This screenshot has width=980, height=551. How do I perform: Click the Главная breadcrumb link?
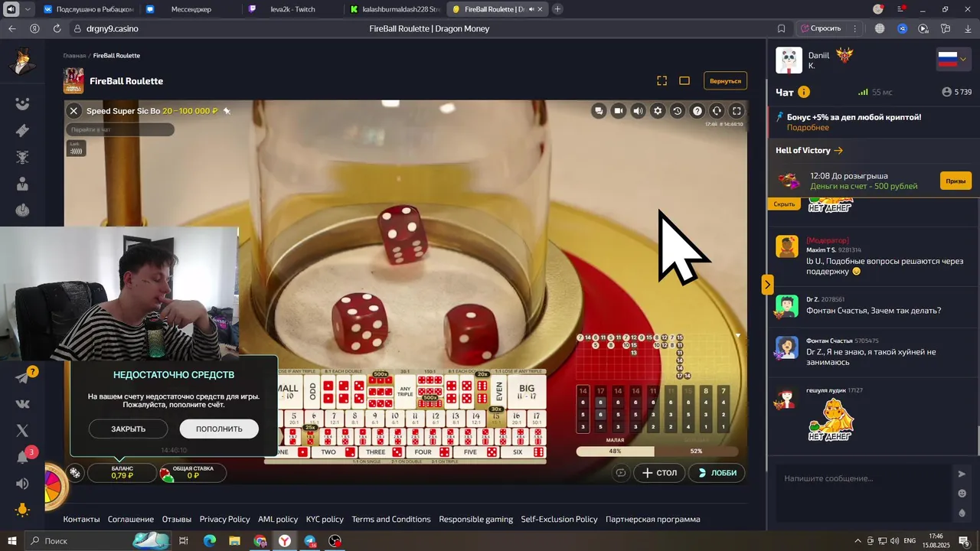point(74,56)
